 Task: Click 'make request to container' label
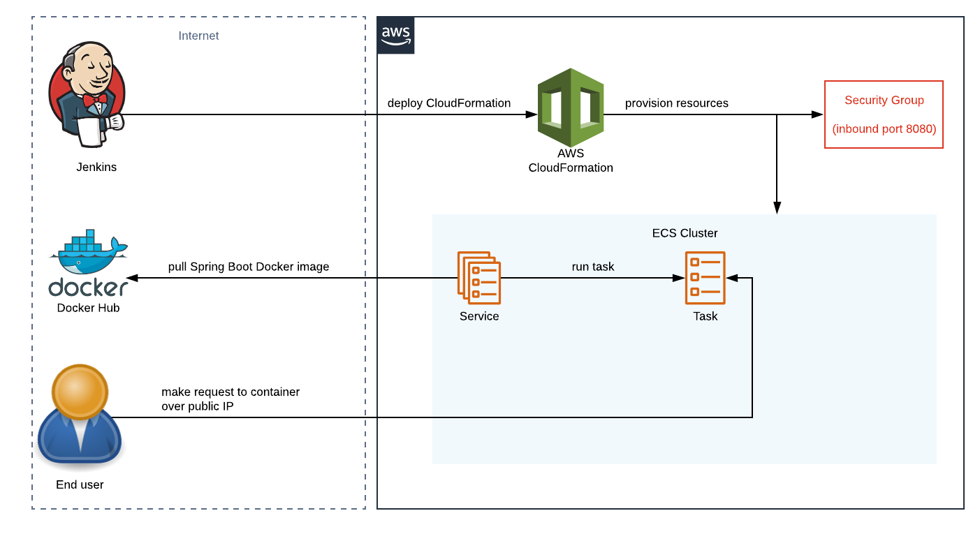(231, 392)
